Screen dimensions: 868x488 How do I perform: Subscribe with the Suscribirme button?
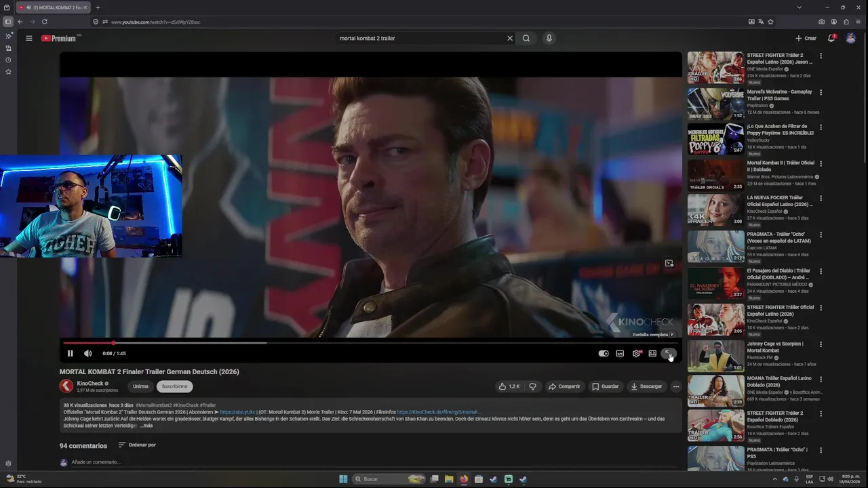pos(174,386)
